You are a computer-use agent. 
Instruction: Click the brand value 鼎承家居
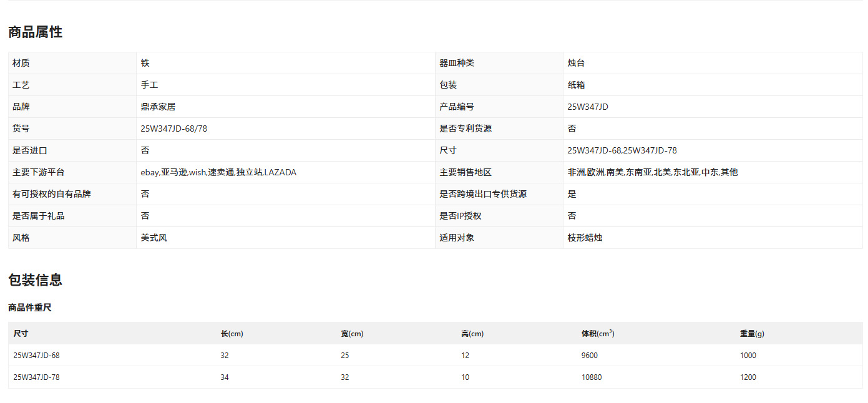[158, 107]
